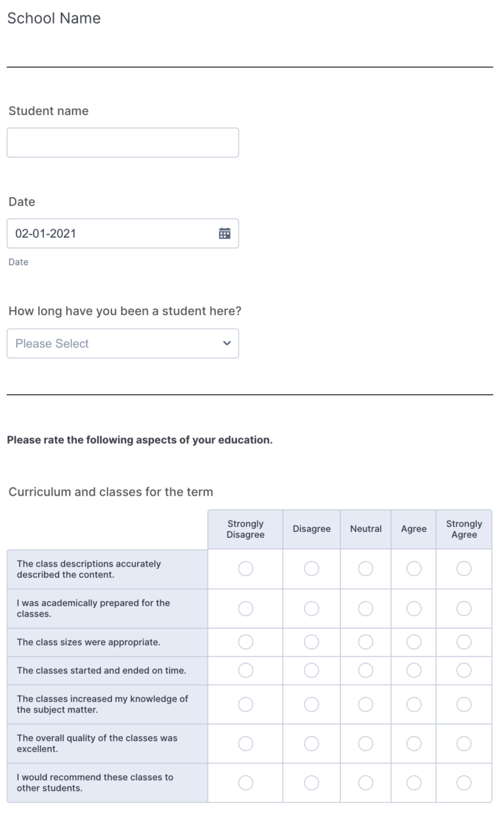Select Strongly Agree for classes started on time
Image resolution: width=504 pixels, height=817 pixels.
tap(464, 671)
